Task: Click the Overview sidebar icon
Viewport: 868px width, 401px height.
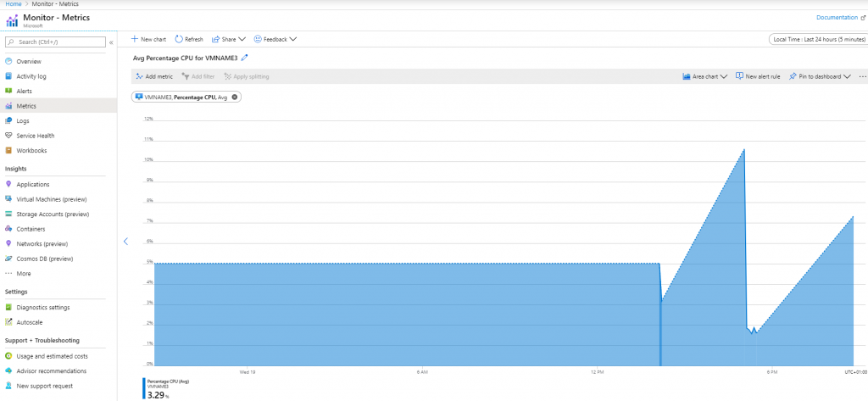Action: coord(8,62)
